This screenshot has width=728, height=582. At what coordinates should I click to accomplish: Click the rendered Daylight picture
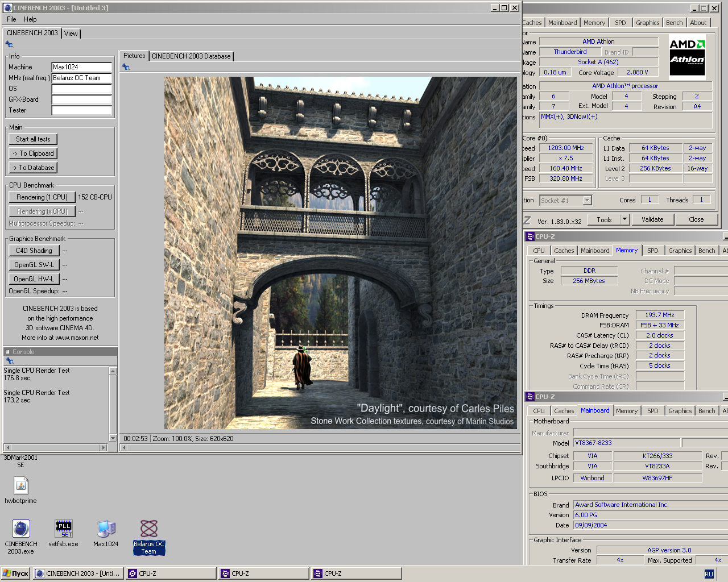[x=341, y=253]
